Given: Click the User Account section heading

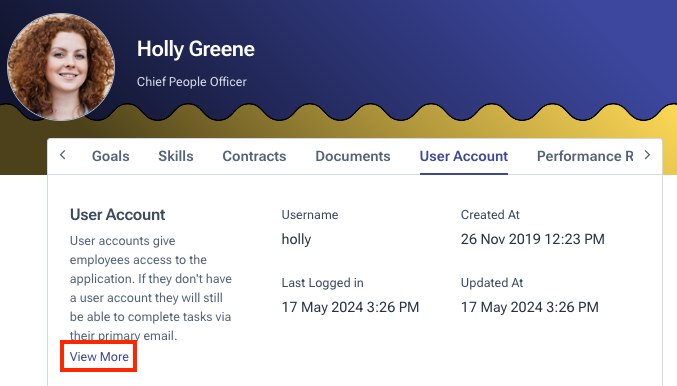Looking at the screenshot, I should [x=117, y=215].
